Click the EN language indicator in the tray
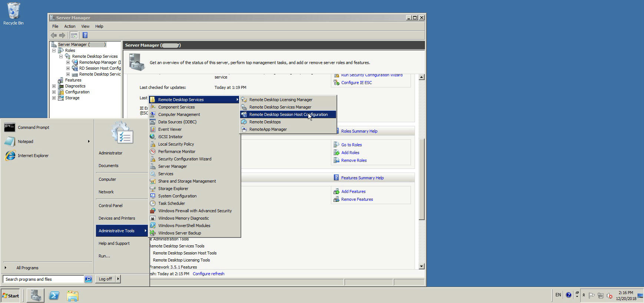The width and height of the screenshot is (644, 303). 558,295
